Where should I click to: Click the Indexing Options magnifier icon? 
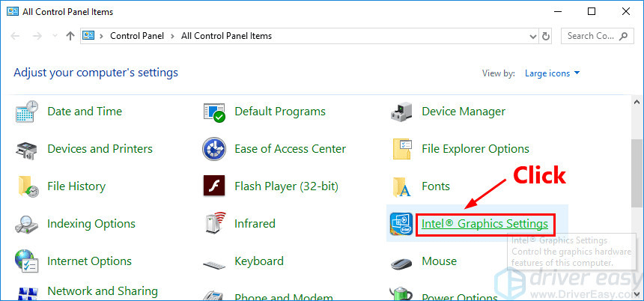(27, 224)
